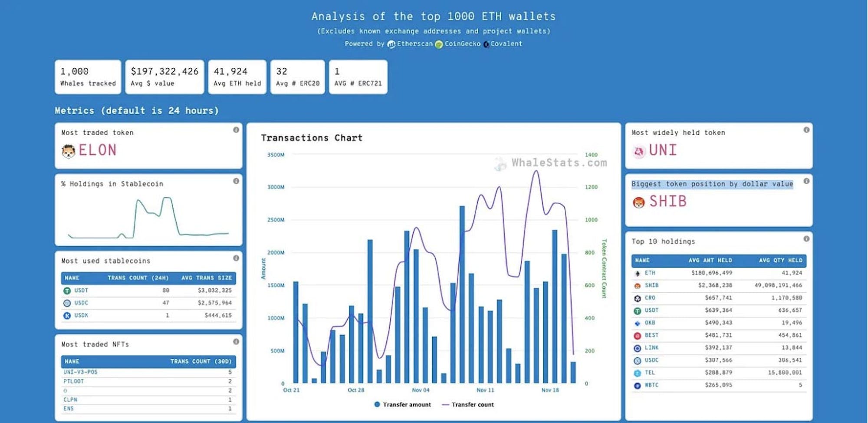Click USDC icon in Top 10 holdings

[637, 361]
